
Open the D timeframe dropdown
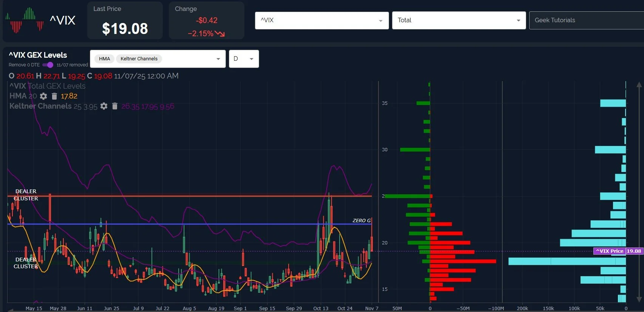pyautogui.click(x=244, y=59)
